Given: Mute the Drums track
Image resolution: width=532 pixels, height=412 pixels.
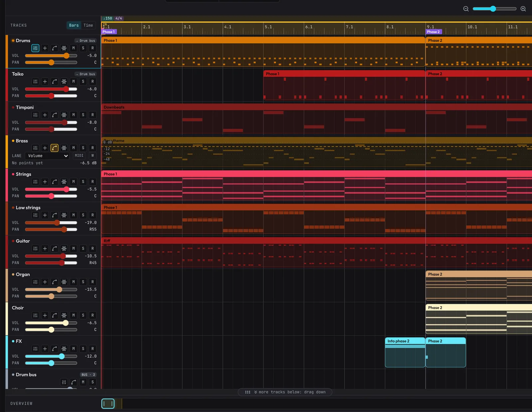Looking at the screenshot, I should click(x=73, y=48).
